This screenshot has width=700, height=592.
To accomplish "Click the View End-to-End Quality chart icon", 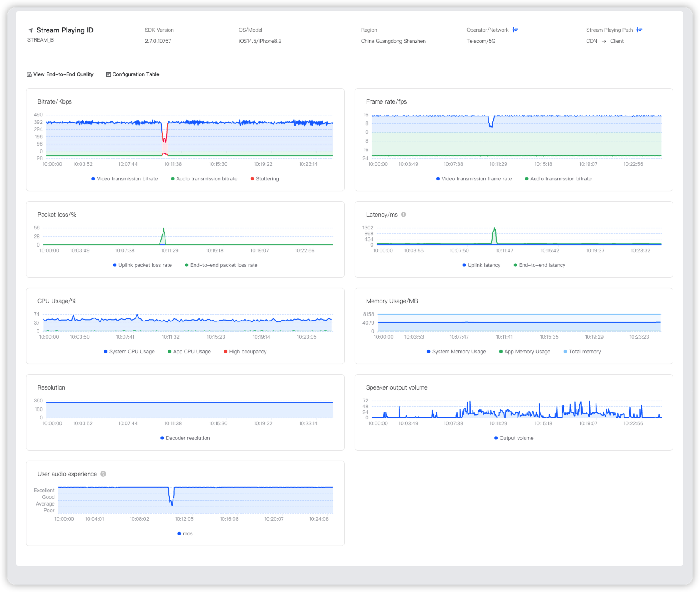I will pyautogui.click(x=29, y=75).
